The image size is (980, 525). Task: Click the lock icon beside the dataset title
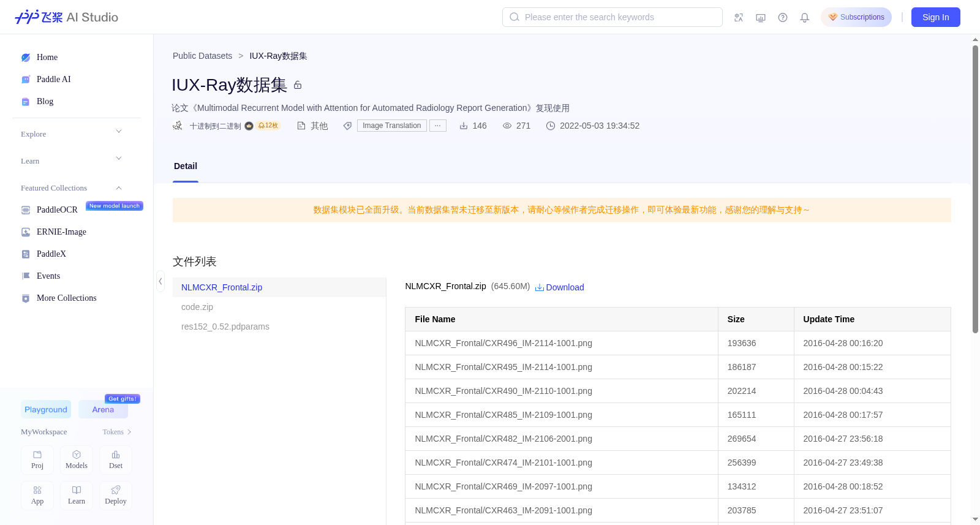click(x=298, y=85)
